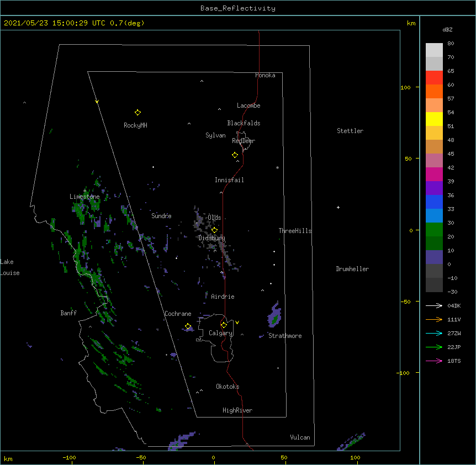This screenshot has width=476, height=465.
Task: Click the radar echo north of Strathmore
Action: pos(274,315)
